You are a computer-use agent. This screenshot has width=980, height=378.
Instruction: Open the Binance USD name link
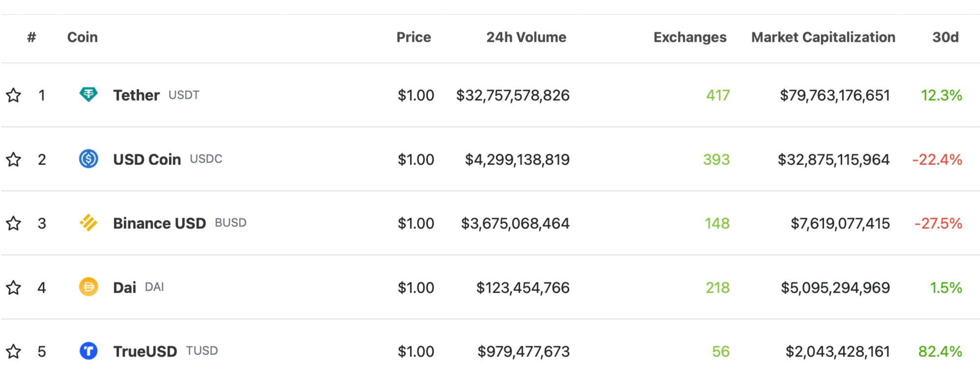tap(159, 223)
